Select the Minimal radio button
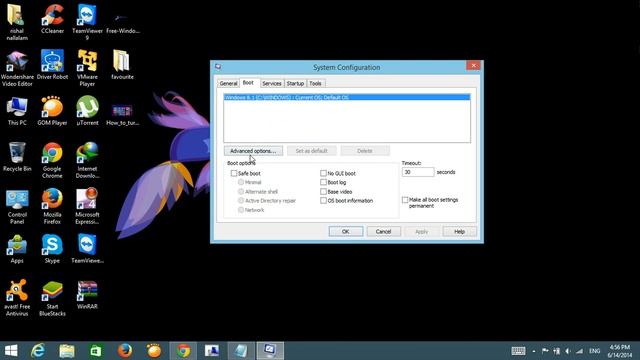640x360 pixels. click(241, 182)
